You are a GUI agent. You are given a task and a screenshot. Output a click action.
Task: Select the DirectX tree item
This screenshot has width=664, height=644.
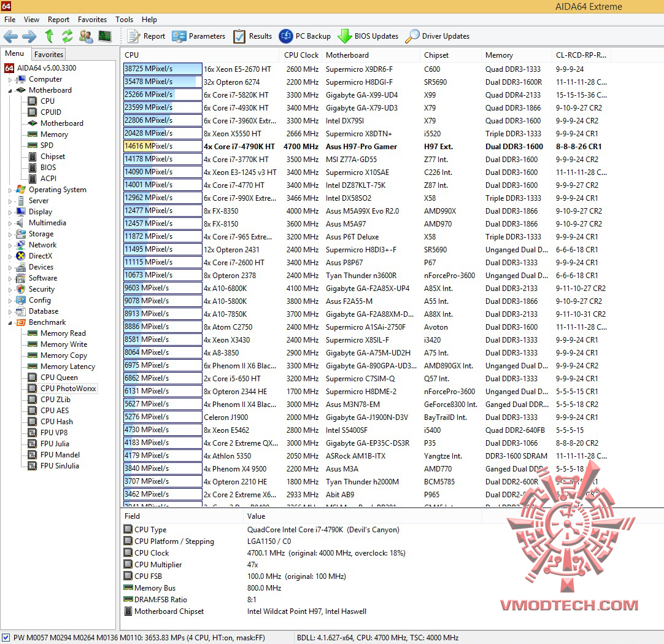[41, 256]
